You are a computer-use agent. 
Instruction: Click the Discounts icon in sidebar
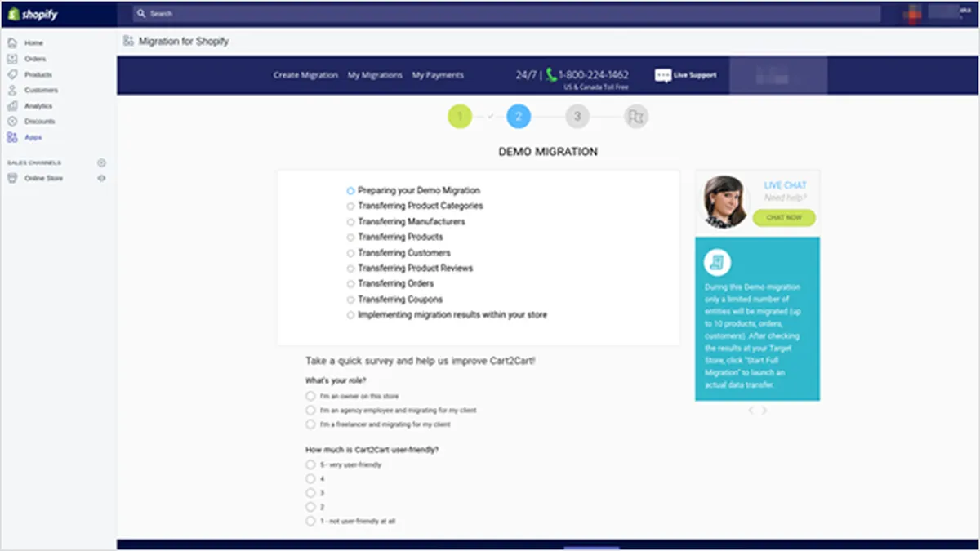pos(11,122)
